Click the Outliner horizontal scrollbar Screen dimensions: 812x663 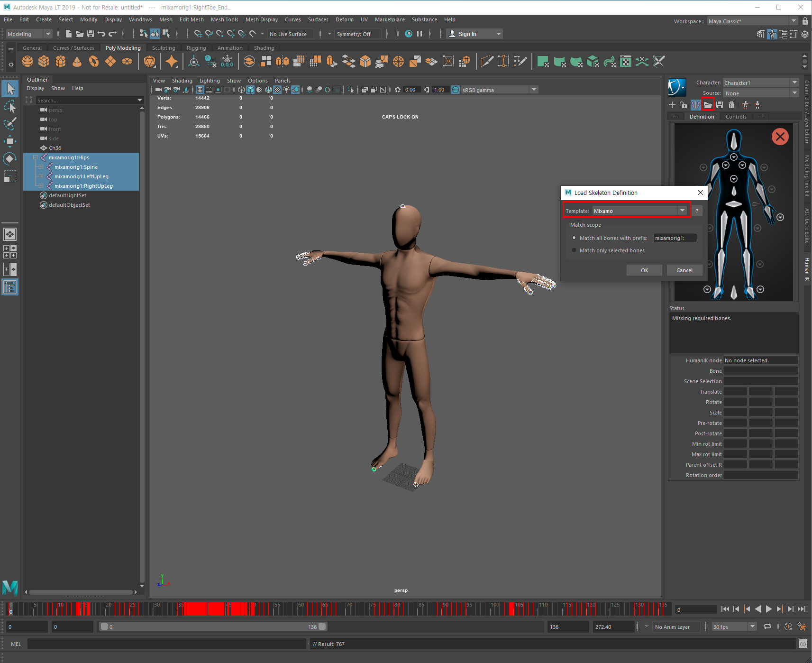click(81, 592)
